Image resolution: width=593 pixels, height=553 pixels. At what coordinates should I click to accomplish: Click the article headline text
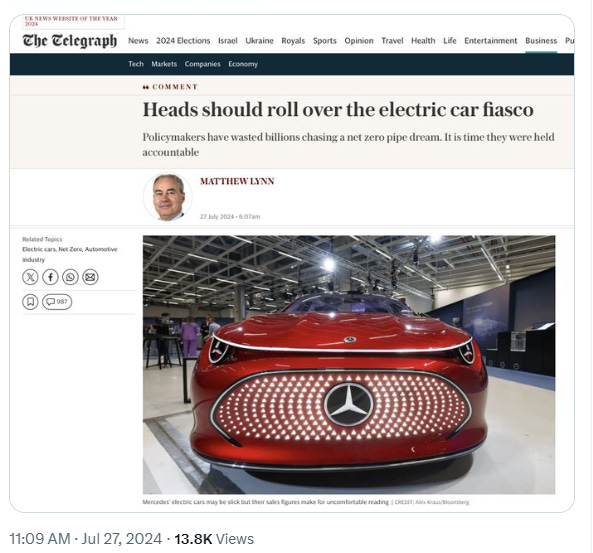338,110
